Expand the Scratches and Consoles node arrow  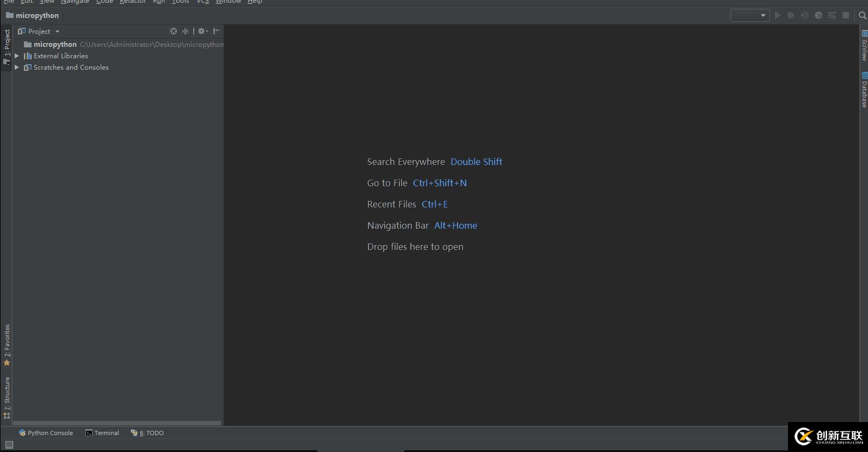[x=17, y=67]
